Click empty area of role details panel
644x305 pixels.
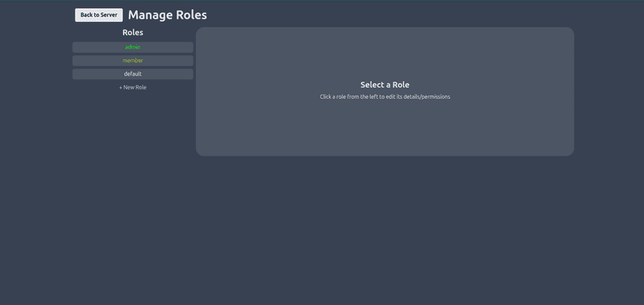tap(385, 131)
